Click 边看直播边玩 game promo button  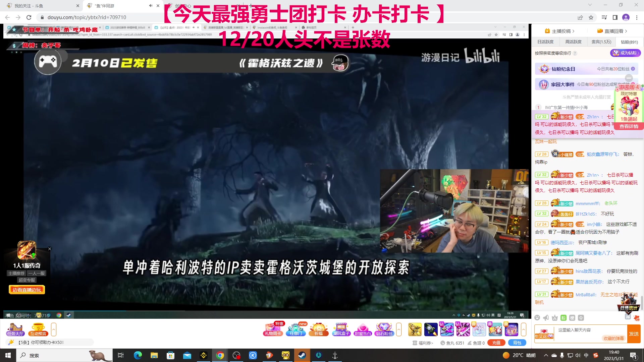point(27,290)
